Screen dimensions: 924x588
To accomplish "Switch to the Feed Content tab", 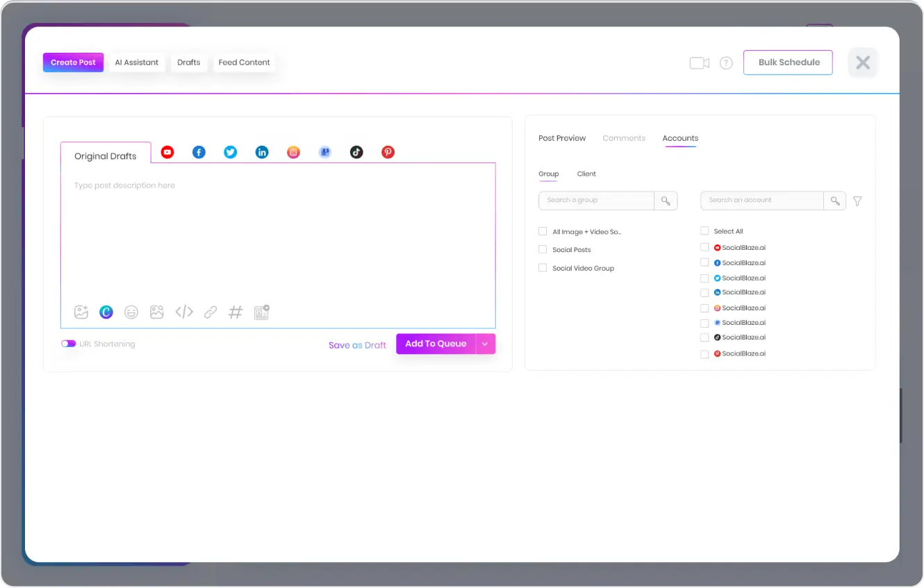I will 244,62.
